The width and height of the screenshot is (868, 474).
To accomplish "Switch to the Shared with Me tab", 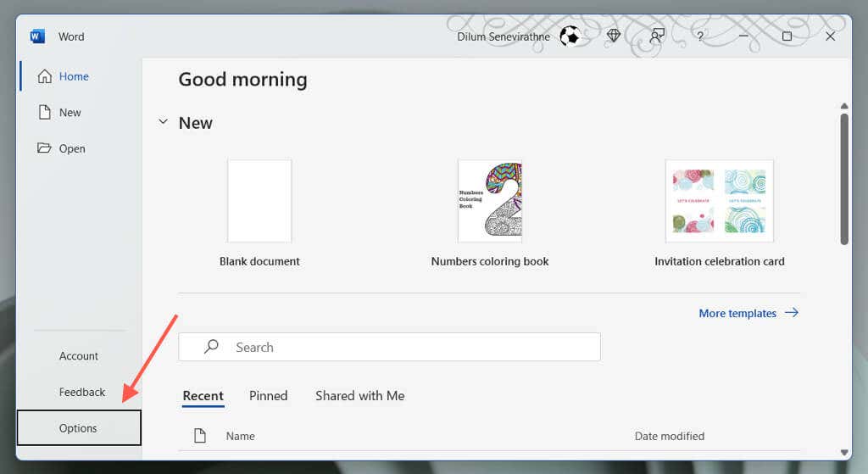I will coord(359,395).
